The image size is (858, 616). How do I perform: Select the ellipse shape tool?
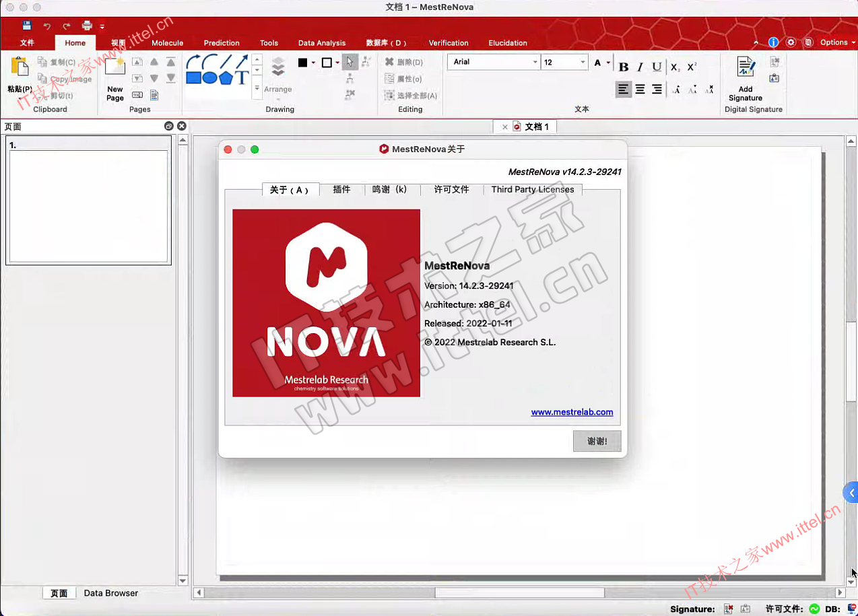point(209,77)
